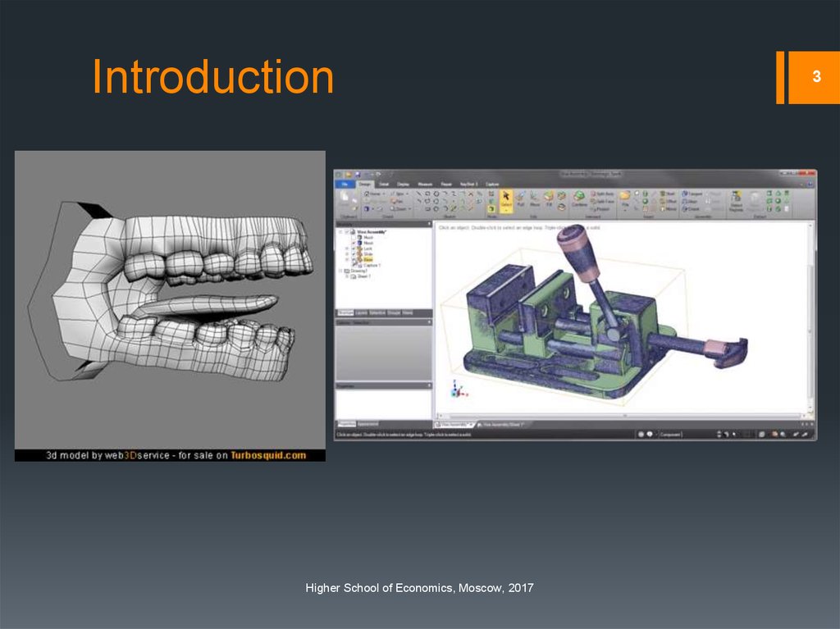
Task: Open the File insert icon in ribbon
Action: [x=625, y=199]
